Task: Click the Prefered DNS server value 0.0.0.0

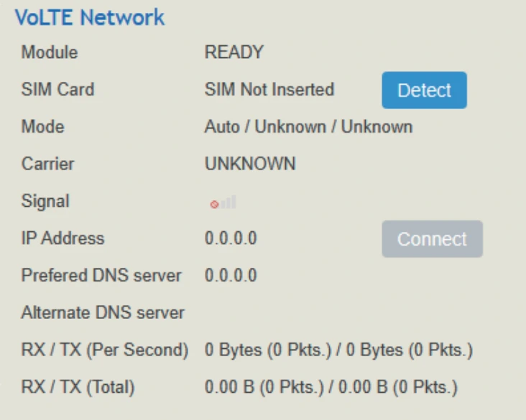Action: [231, 276]
